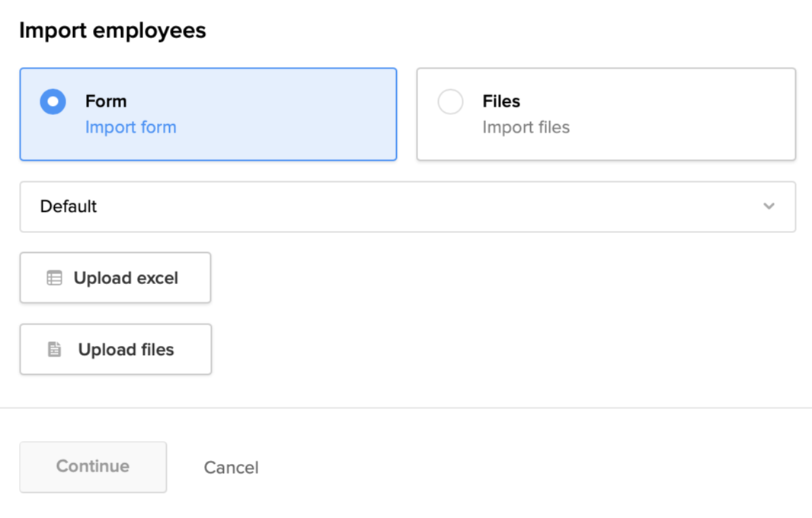This screenshot has height=518, width=812.
Task: Click the bold 'Form' label
Action: 106,101
